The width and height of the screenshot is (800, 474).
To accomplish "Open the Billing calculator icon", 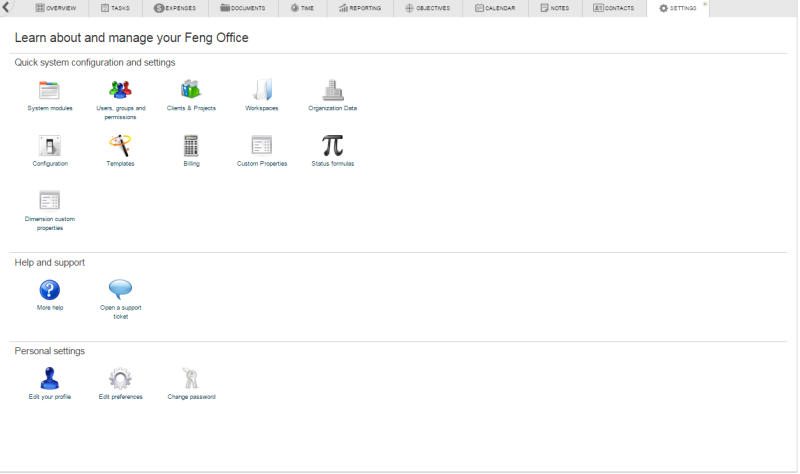I will (191, 145).
